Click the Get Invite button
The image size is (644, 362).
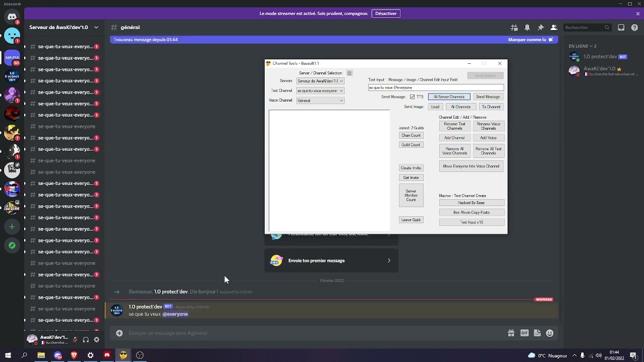coord(411,177)
